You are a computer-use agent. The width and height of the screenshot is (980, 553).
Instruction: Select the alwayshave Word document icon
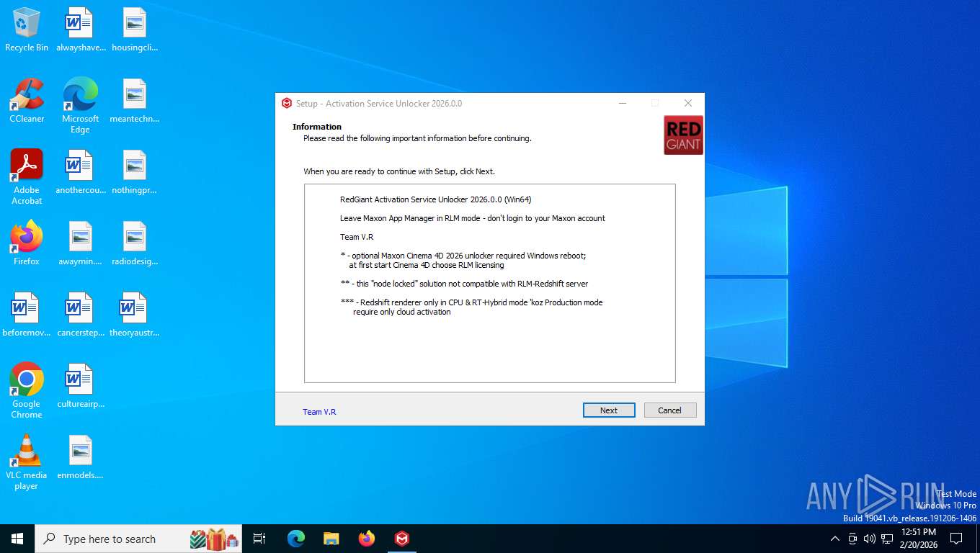80,30
